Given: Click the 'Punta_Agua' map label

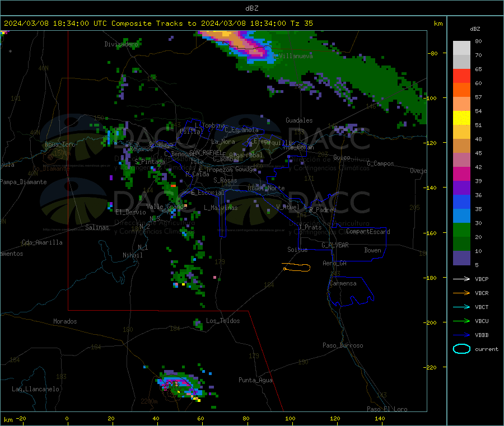Looking at the screenshot, I should pos(255,380).
